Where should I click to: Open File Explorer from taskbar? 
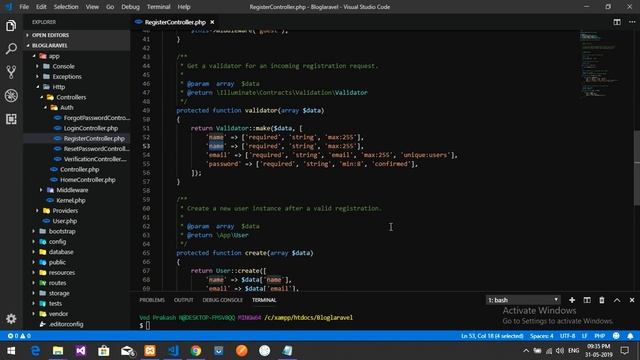click(58, 351)
